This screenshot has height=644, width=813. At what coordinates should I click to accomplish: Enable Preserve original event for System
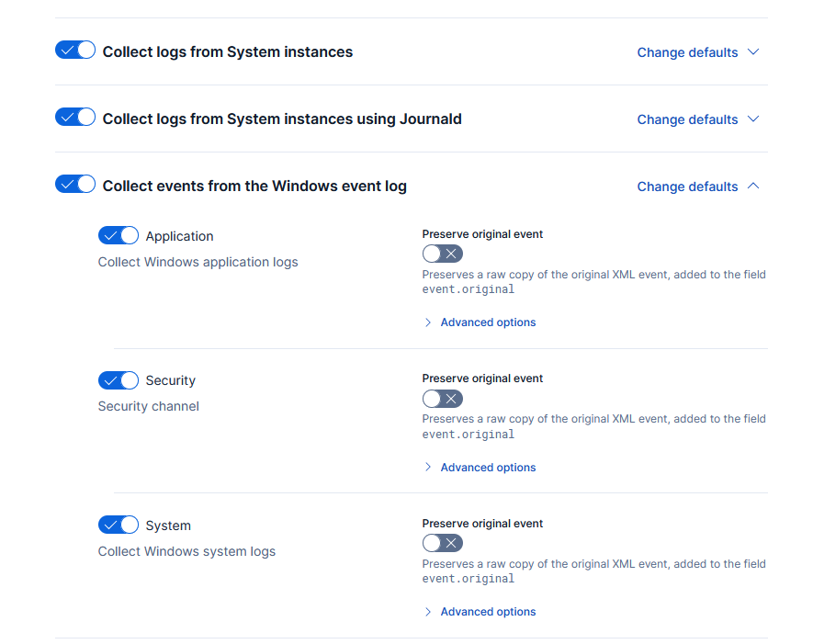coord(442,544)
